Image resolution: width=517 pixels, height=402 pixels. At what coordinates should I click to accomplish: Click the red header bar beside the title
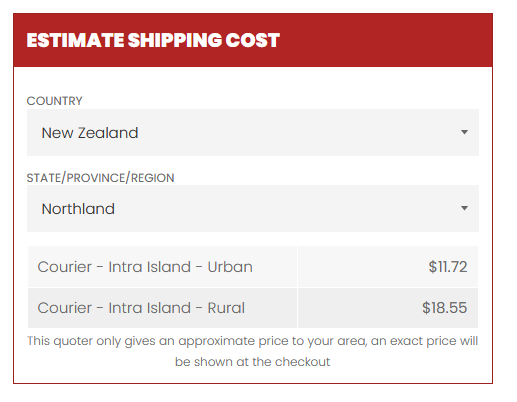click(x=383, y=40)
